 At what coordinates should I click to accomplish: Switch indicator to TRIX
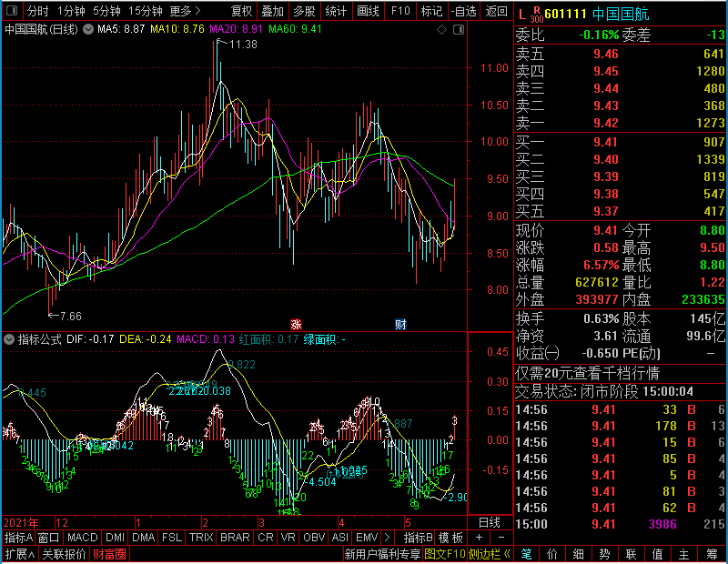(x=201, y=538)
